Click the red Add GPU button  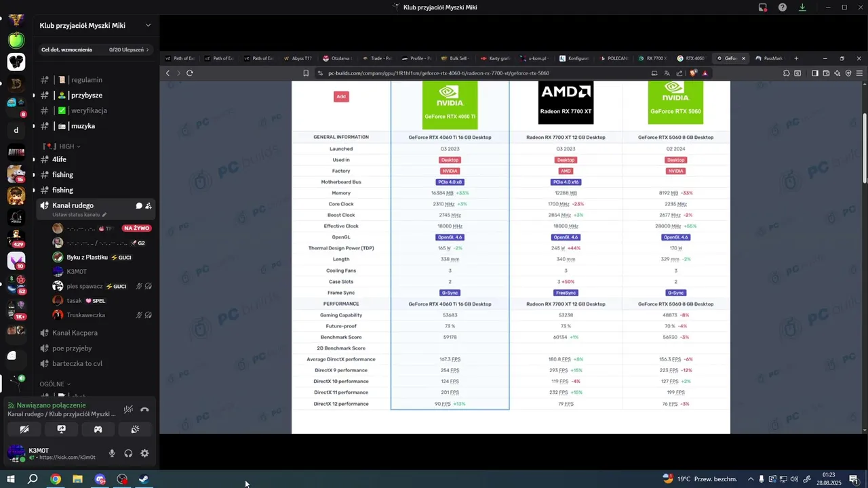pyautogui.click(x=341, y=96)
